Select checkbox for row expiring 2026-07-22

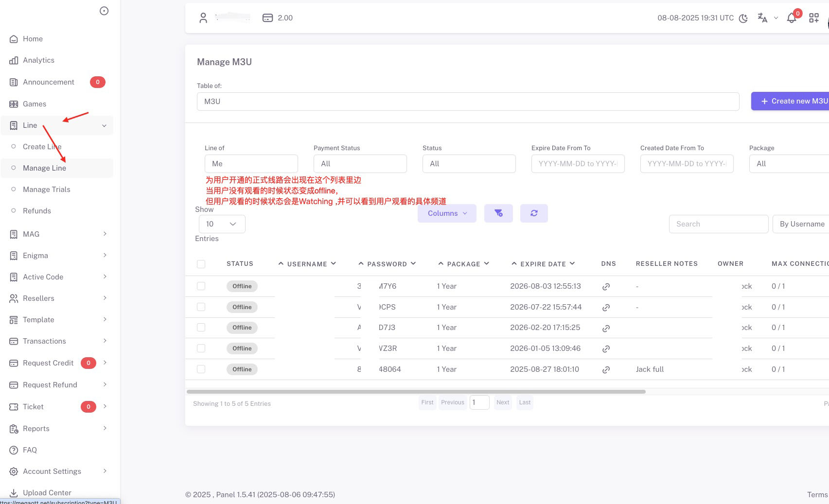coord(201,307)
